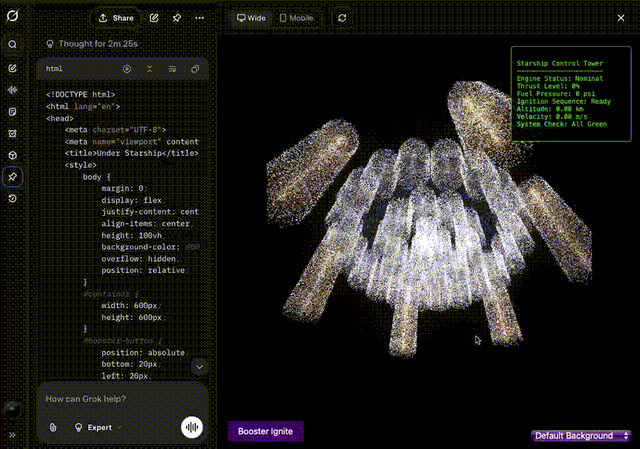The height and width of the screenshot is (449, 640).
Task: Switch to Mobile preview tab
Action: (x=296, y=18)
